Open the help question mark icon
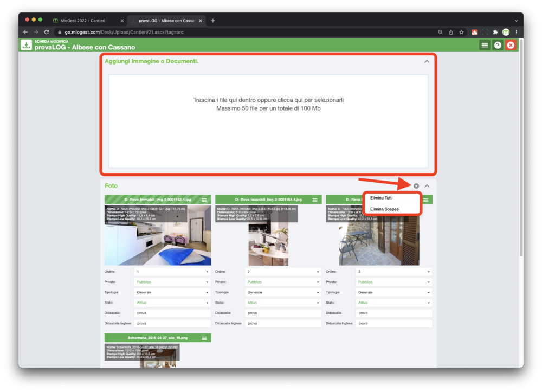The width and height of the screenshot is (542, 392). (x=498, y=45)
